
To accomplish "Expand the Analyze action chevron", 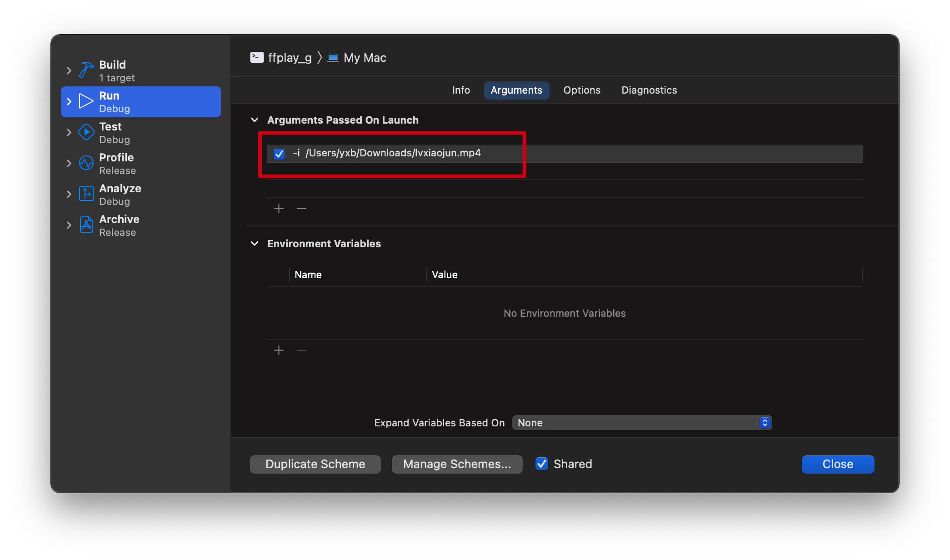I will (x=69, y=194).
